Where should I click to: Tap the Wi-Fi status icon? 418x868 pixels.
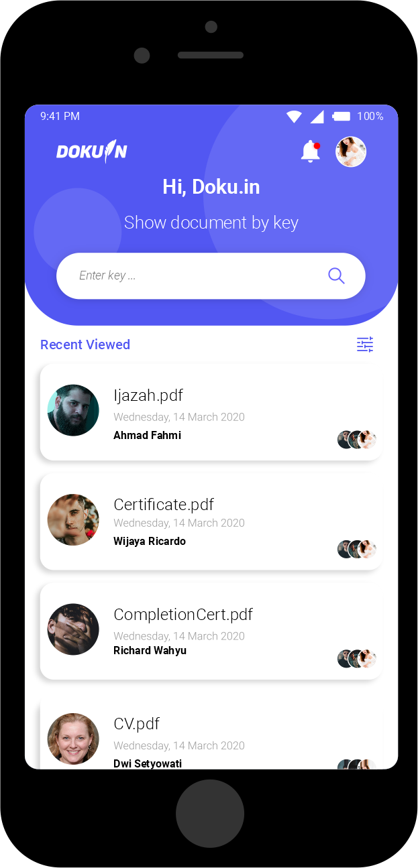tap(294, 116)
